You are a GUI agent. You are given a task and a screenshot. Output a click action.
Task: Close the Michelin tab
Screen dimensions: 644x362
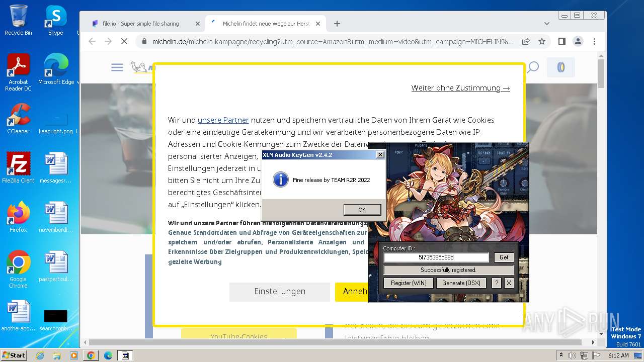tap(318, 24)
